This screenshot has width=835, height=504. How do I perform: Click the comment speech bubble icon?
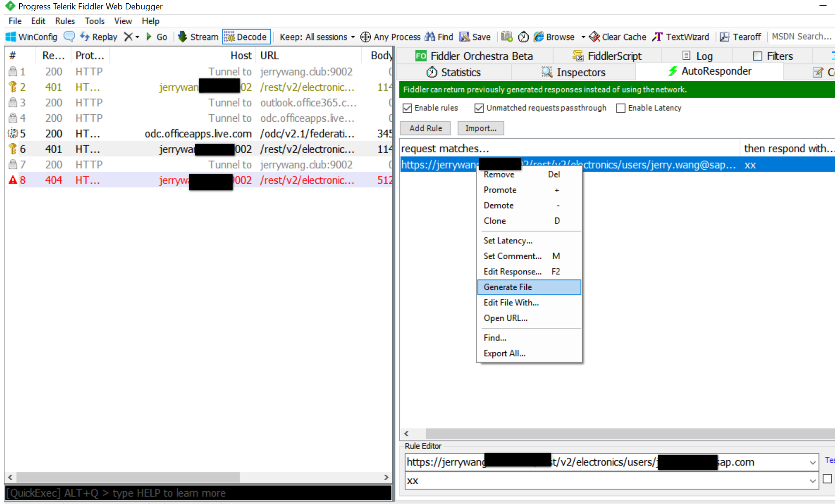tap(69, 36)
